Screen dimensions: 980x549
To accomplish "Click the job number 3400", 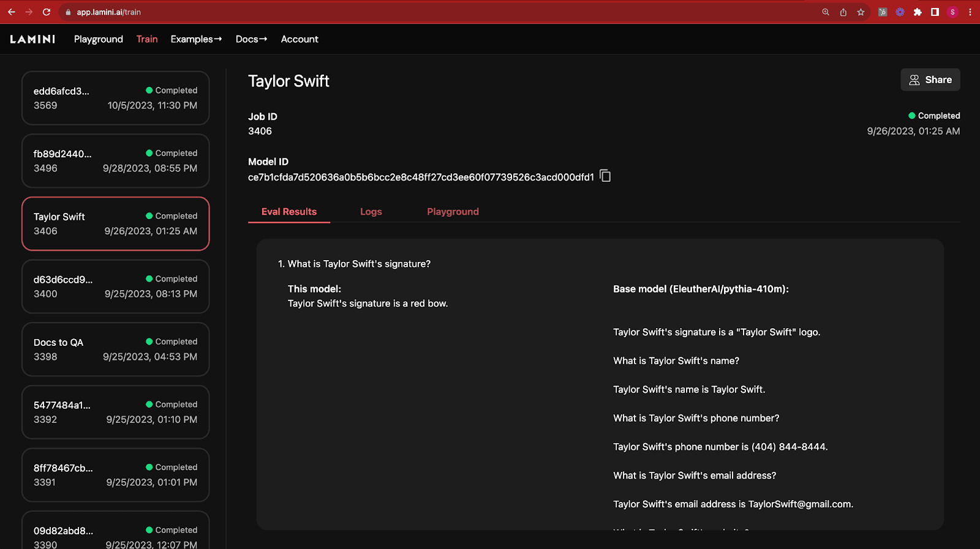I will (x=45, y=294).
